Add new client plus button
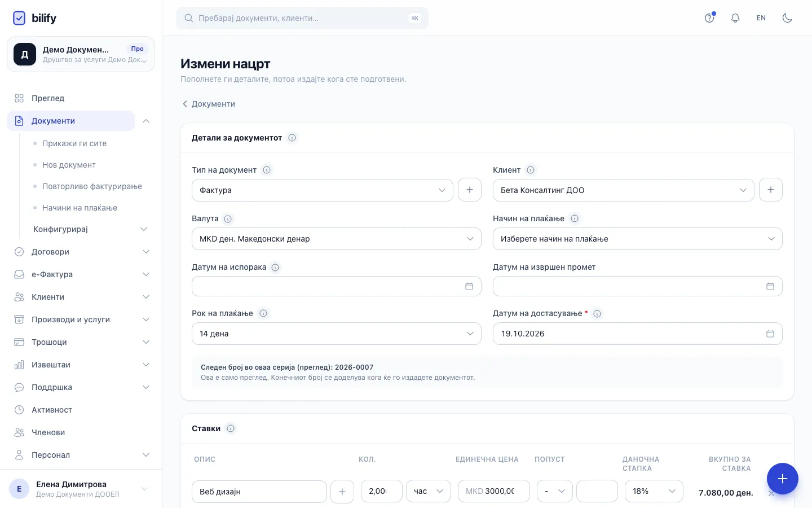 tap(771, 190)
